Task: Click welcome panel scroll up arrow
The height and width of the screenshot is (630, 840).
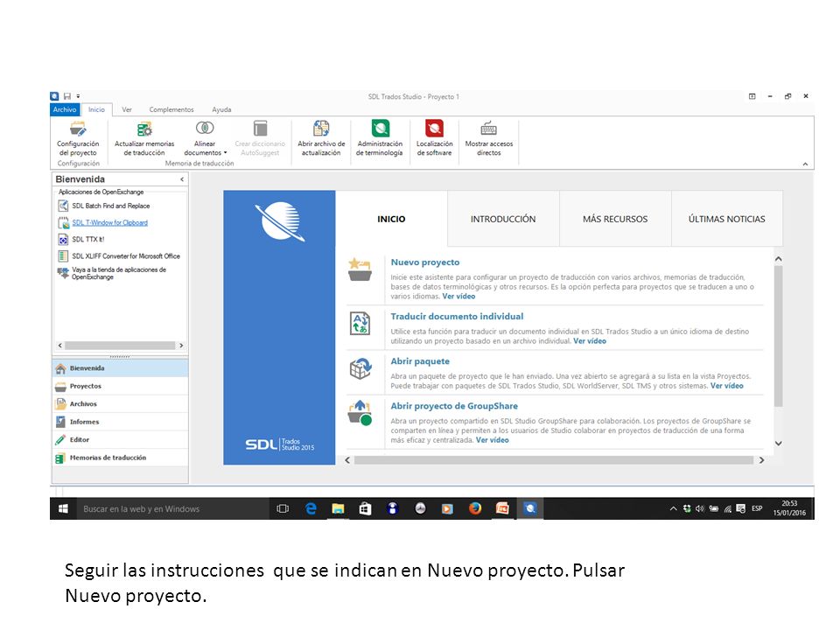Action: click(779, 259)
